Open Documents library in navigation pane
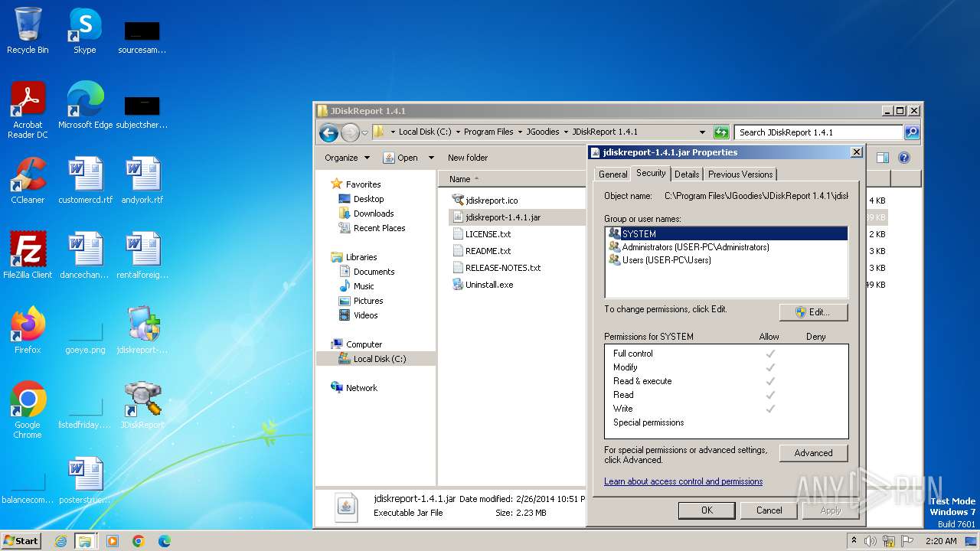Screen dimensions: 980x551 (367, 272)
